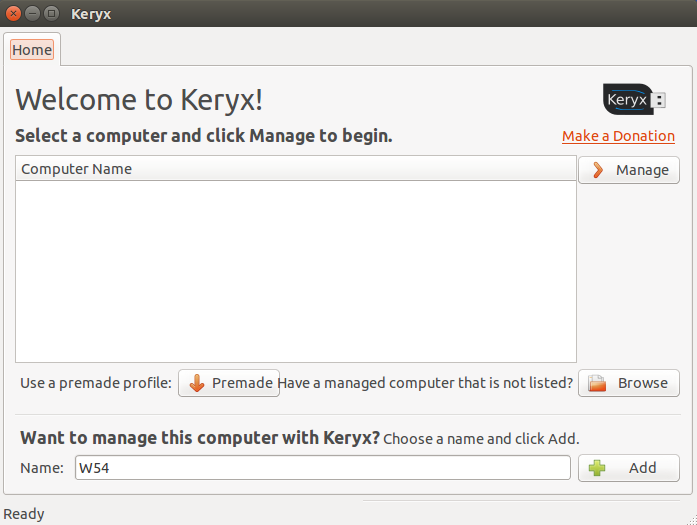The image size is (697, 525).
Task: Click the resize grip in the status bar corner
Action: pos(692,519)
